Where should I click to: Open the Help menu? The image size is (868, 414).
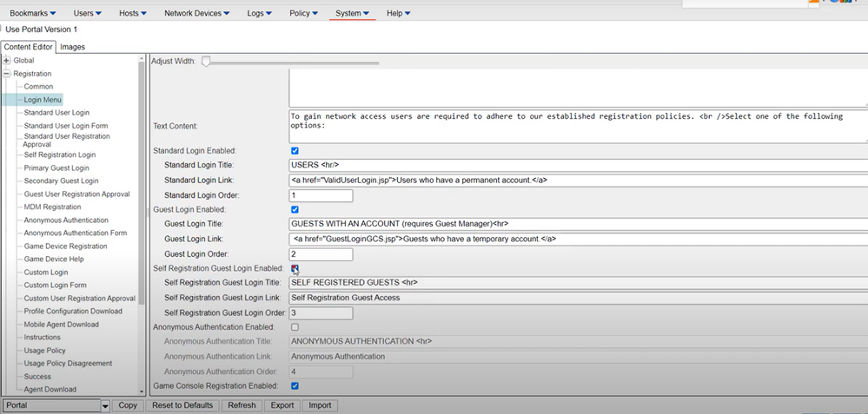(399, 13)
